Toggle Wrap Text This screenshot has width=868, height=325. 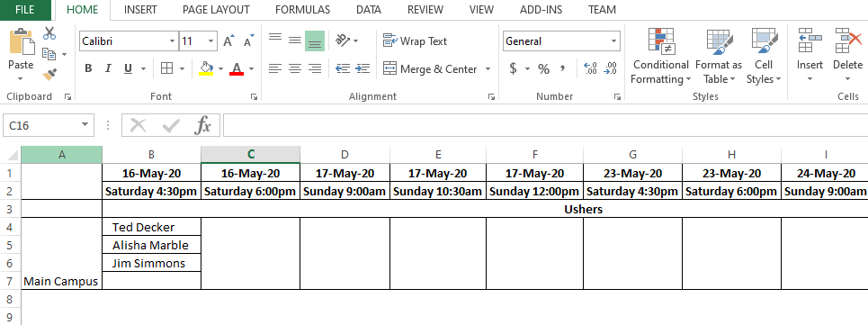click(416, 41)
